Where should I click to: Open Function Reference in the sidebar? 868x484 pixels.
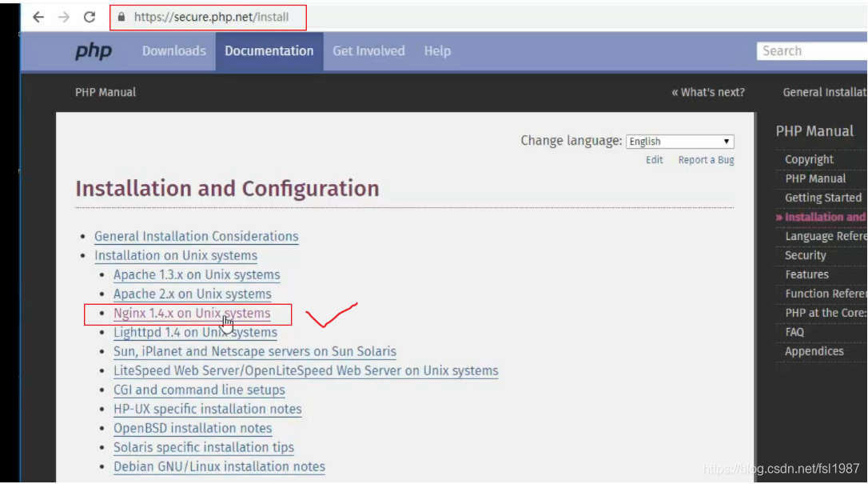(x=826, y=294)
